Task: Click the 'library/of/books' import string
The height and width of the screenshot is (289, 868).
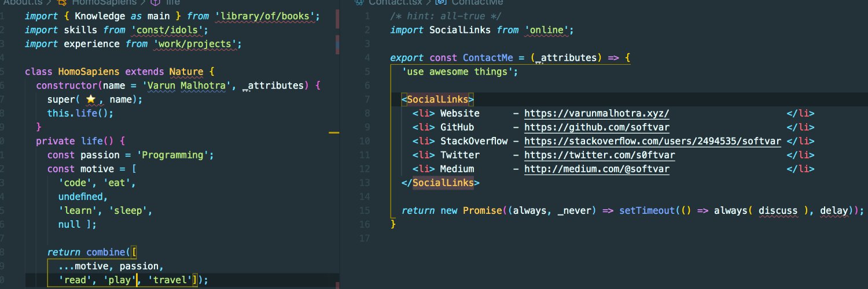Action: pyautogui.click(x=266, y=16)
